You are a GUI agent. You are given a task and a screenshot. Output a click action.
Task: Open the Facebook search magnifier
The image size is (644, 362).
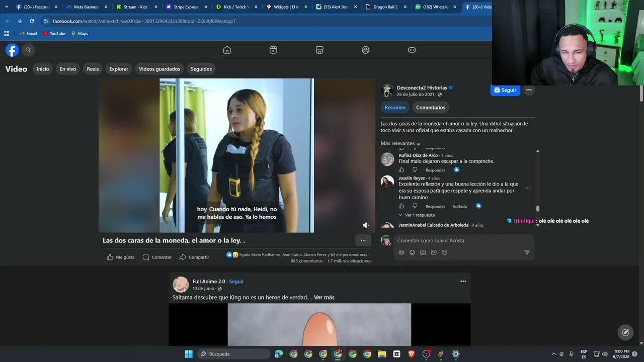coord(28,50)
